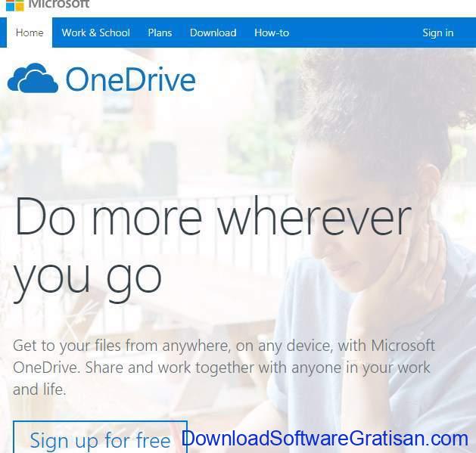
Task: Select Download in the navigation bar
Action: (213, 33)
